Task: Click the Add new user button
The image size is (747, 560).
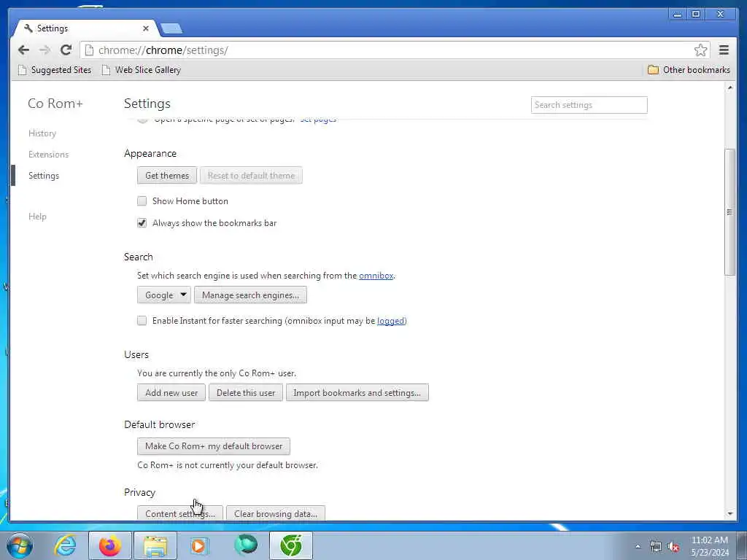Action: (171, 393)
